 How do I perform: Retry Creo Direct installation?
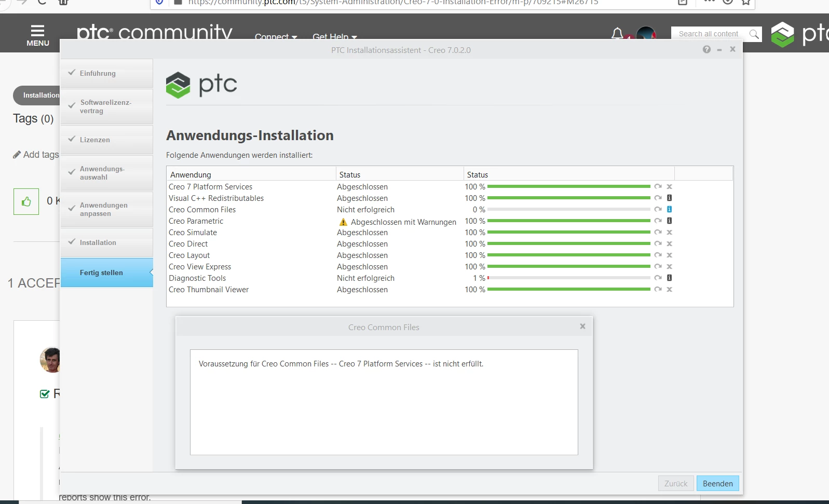(658, 243)
